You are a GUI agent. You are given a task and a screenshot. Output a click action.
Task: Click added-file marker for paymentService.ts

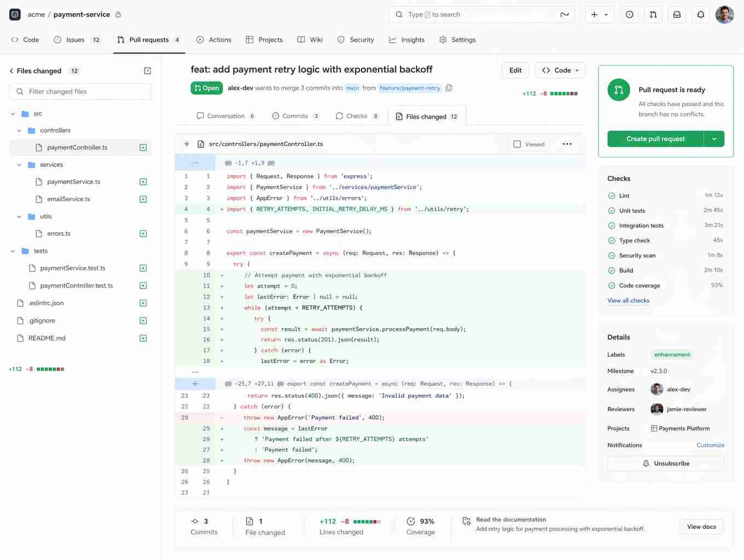coord(143,182)
